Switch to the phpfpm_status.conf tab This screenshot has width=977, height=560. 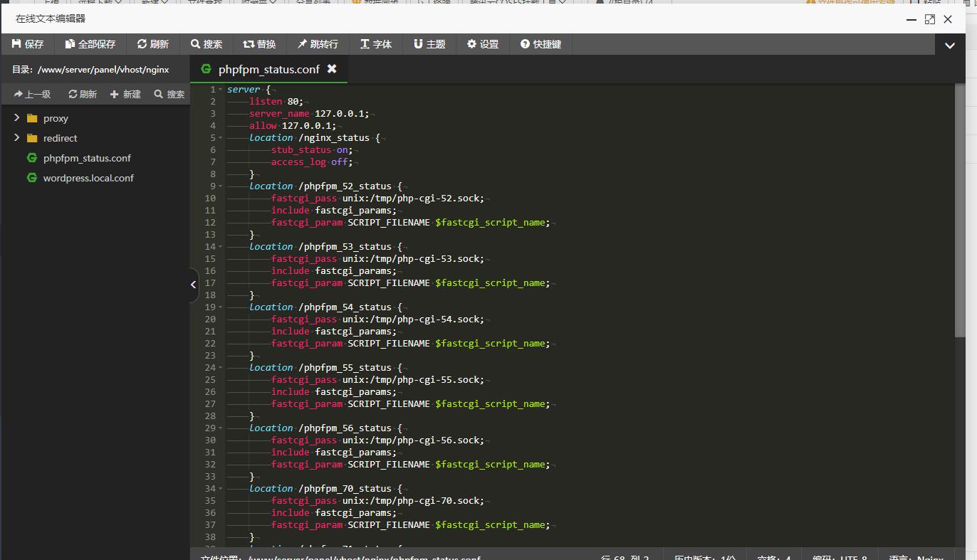tap(268, 69)
